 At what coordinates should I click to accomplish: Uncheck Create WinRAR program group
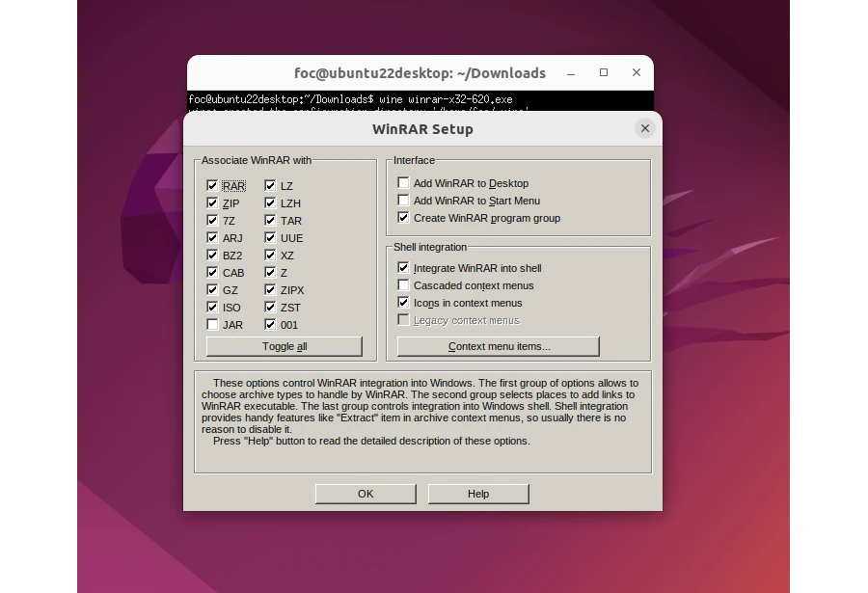tap(403, 218)
